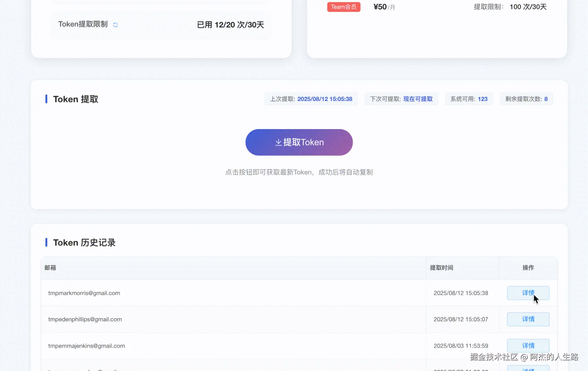Click the 邮箱 column header
The height and width of the screenshot is (371, 588).
pos(50,268)
